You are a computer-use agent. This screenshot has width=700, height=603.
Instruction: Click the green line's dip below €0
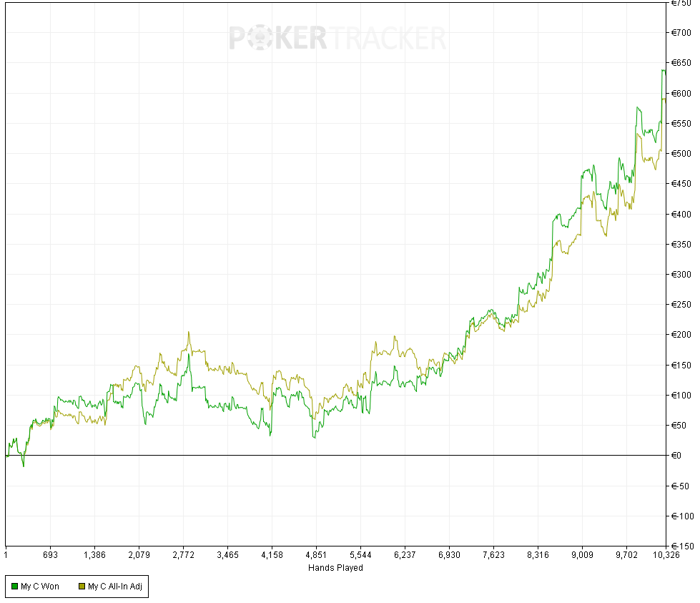click(x=23, y=466)
